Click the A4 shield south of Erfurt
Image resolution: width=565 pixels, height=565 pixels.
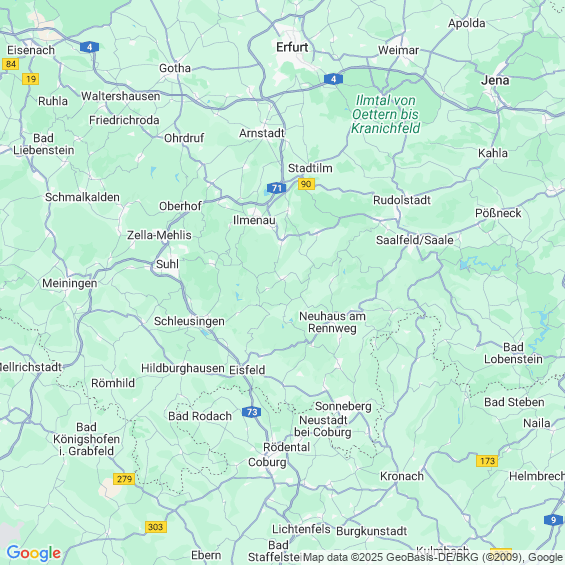[x=333, y=79]
